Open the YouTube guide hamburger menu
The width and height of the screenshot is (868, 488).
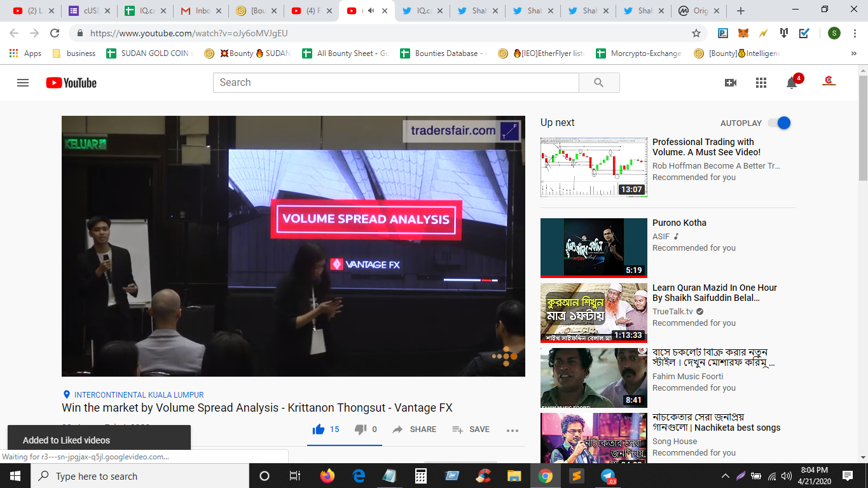pos(23,83)
